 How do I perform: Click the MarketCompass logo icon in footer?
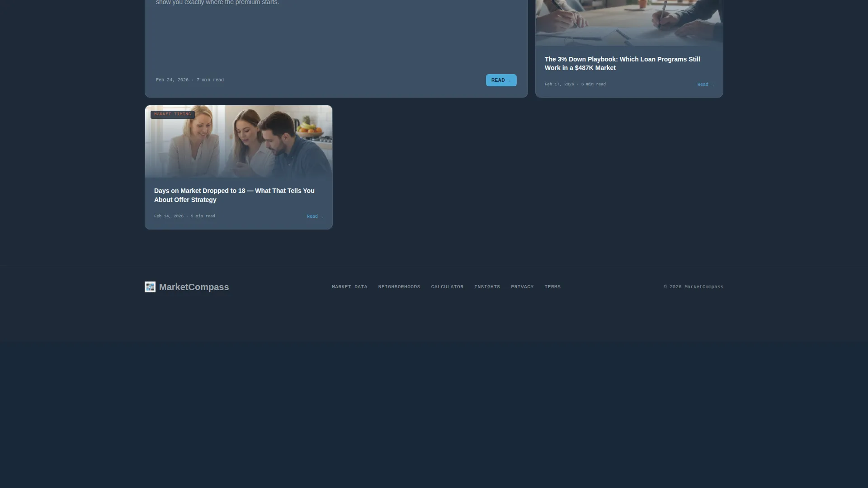(x=150, y=287)
